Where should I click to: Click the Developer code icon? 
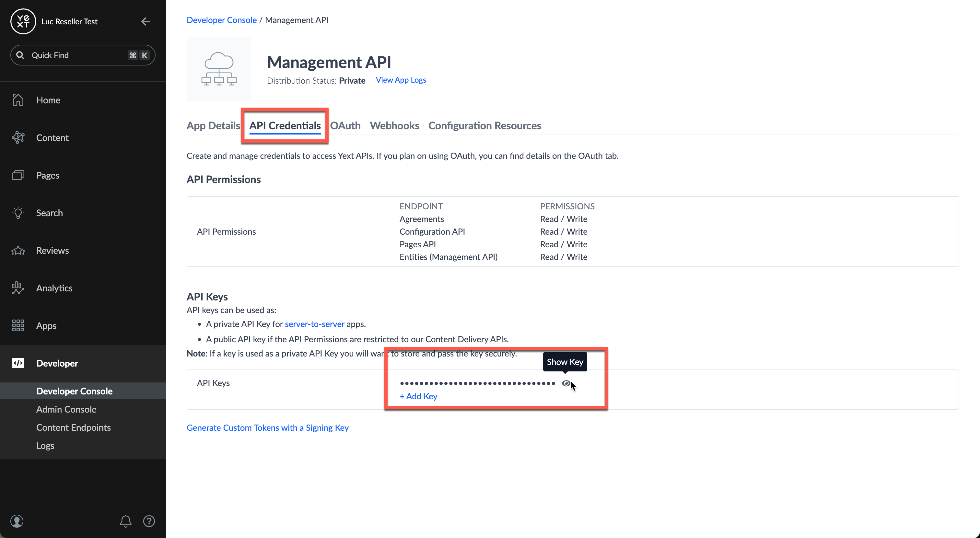click(18, 363)
